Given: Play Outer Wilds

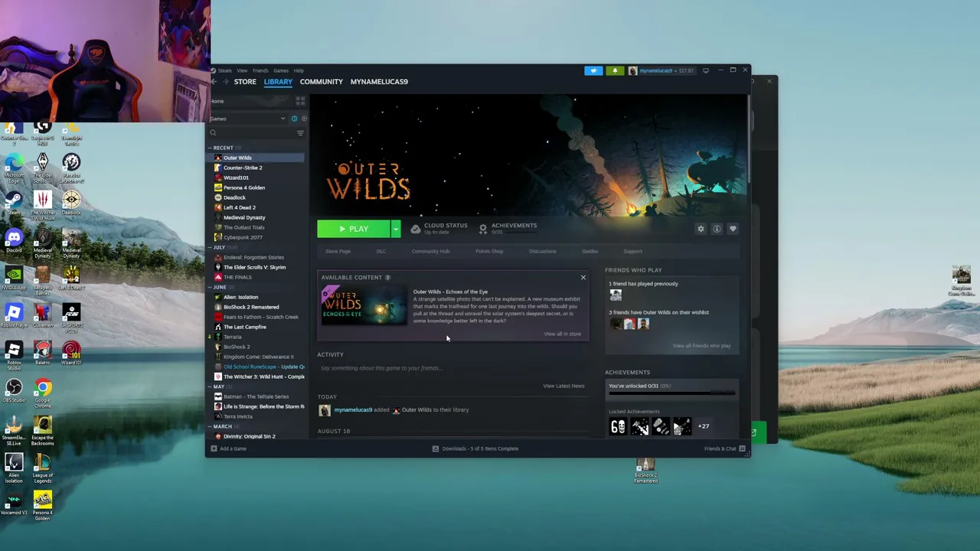Looking at the screenshot, I should tap(354, 229).
